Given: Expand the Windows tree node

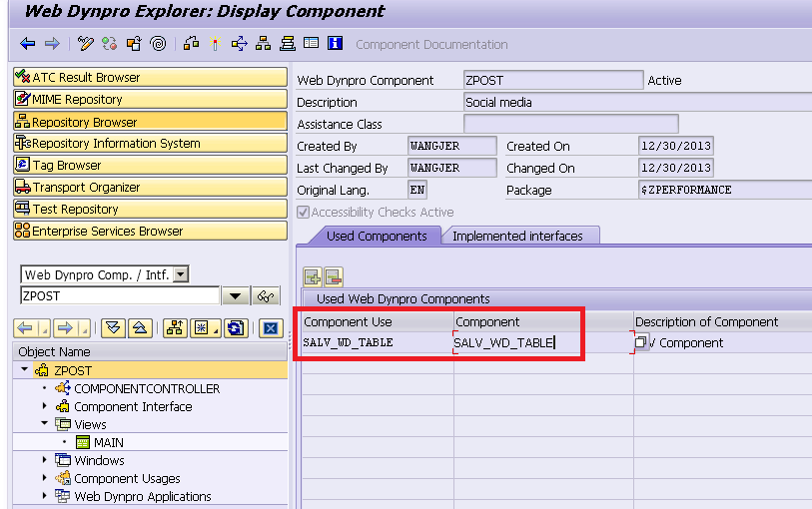Looking at the screenshot, I should point(45,460).
